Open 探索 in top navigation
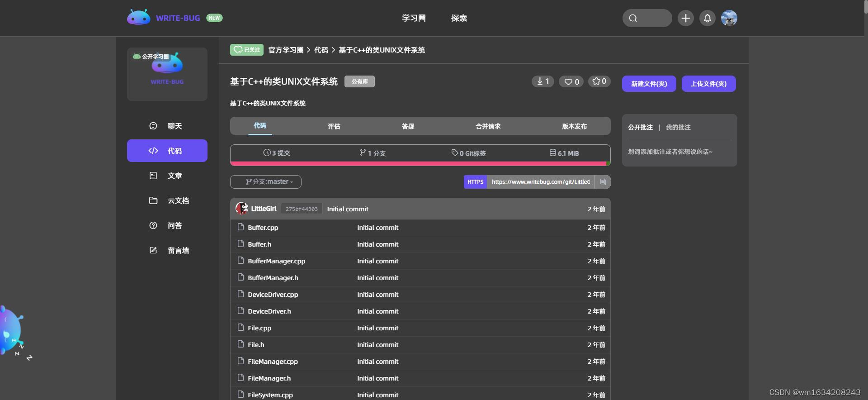 tap(459, 18)
